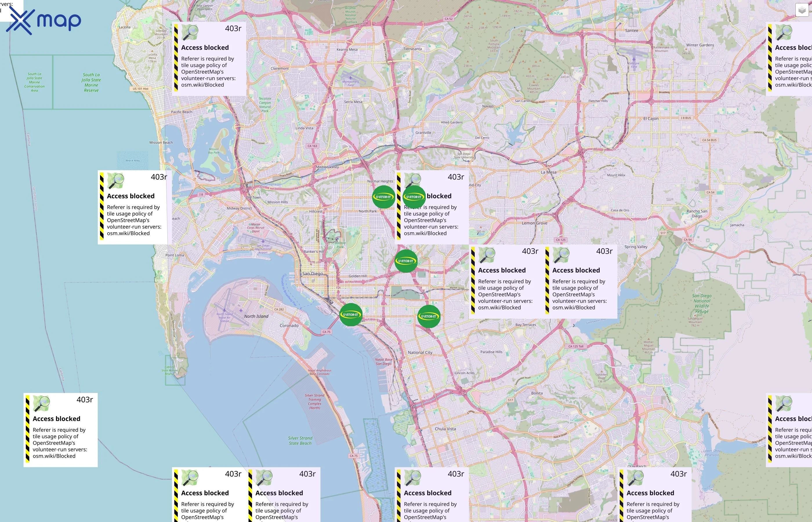812x522 pixels.
Task: Select U-STOR-IT marker northeast of Golden Hill
Action: pyautogui.click(x=406, y=261)
